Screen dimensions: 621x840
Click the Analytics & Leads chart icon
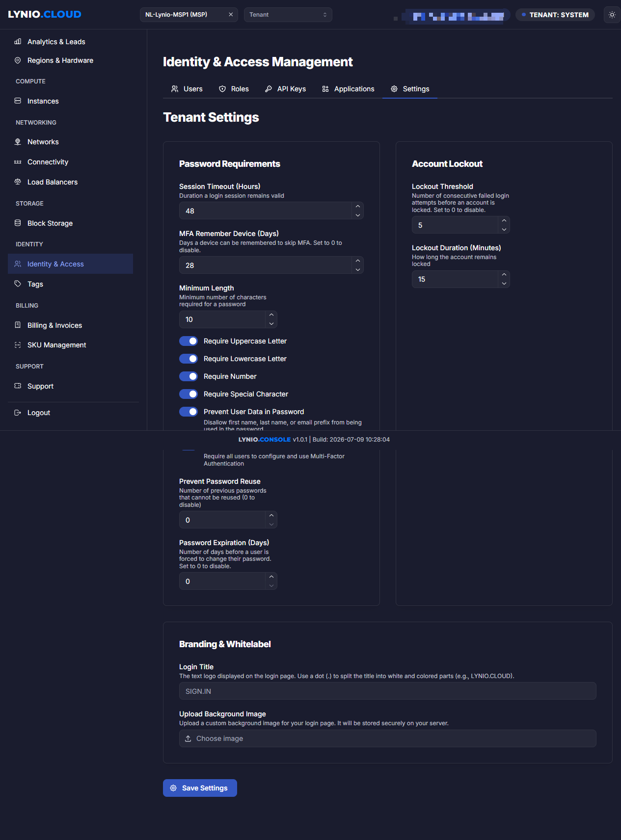(x=18, y=42)
